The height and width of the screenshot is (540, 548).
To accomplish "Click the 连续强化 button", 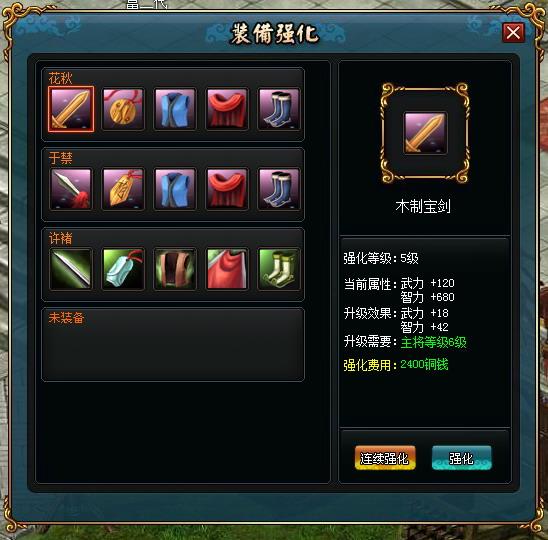I will (385, 458).
